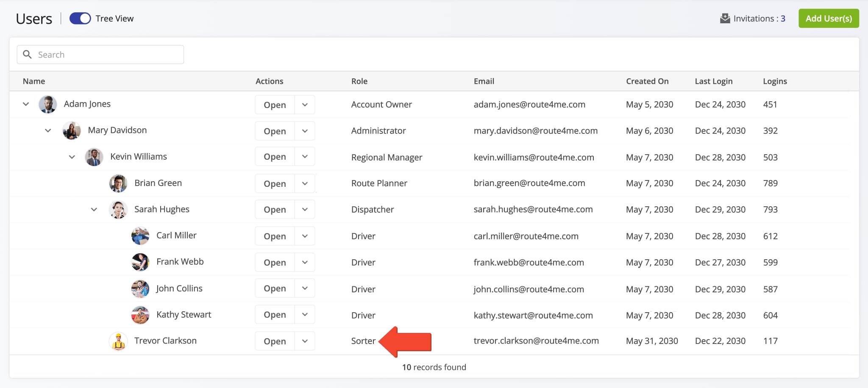
Task: Click the Email column header
Action: click(x=484, y=81)
